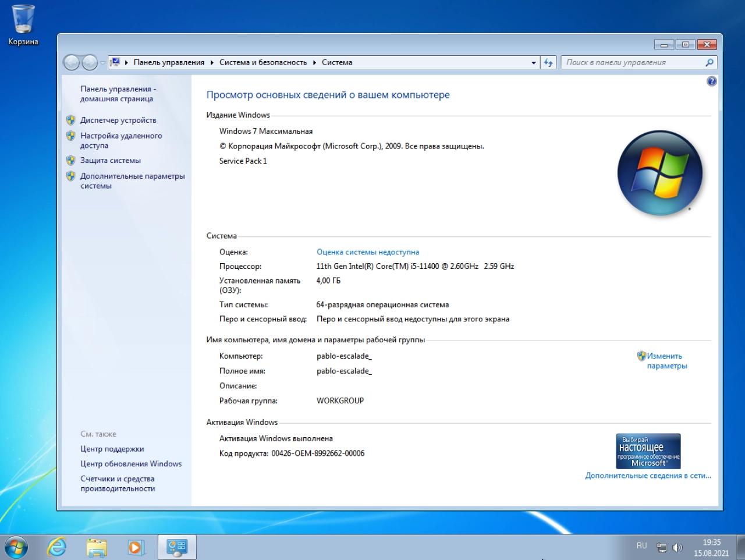Click the genuine Microsoft software badge
The height and width of the screenshot is (560, 745).
pyautogui.click(x=648, y=451)
